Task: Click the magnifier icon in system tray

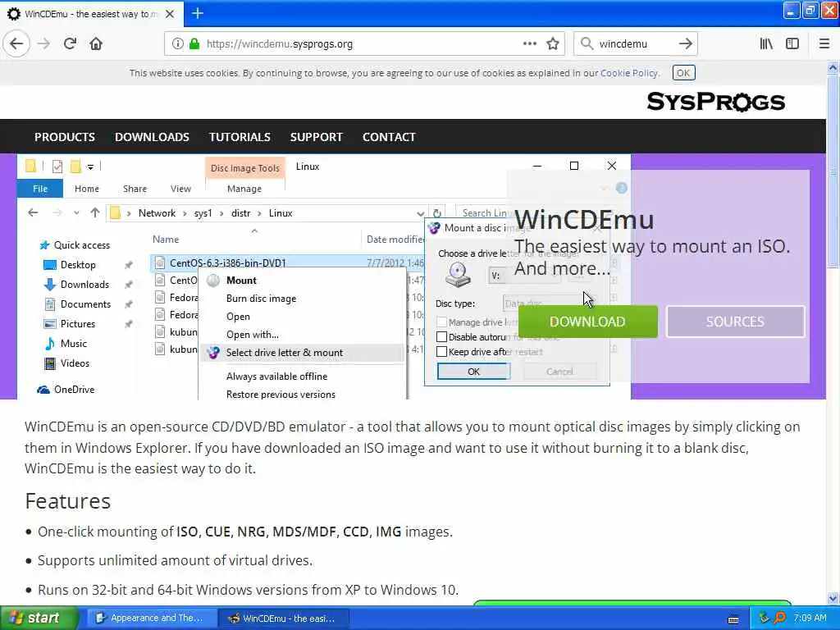Action: (779, 618)
